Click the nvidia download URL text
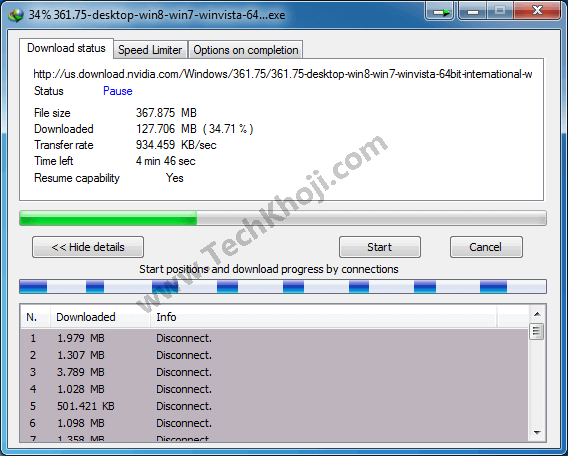Screen dimensions: 568x456 coord(283,74)
